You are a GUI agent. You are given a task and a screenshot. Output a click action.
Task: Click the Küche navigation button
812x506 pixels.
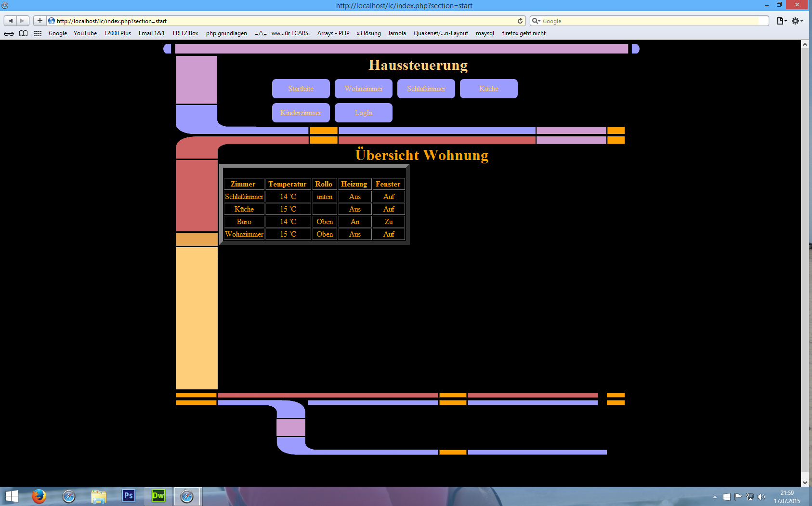tap(489, 89)
